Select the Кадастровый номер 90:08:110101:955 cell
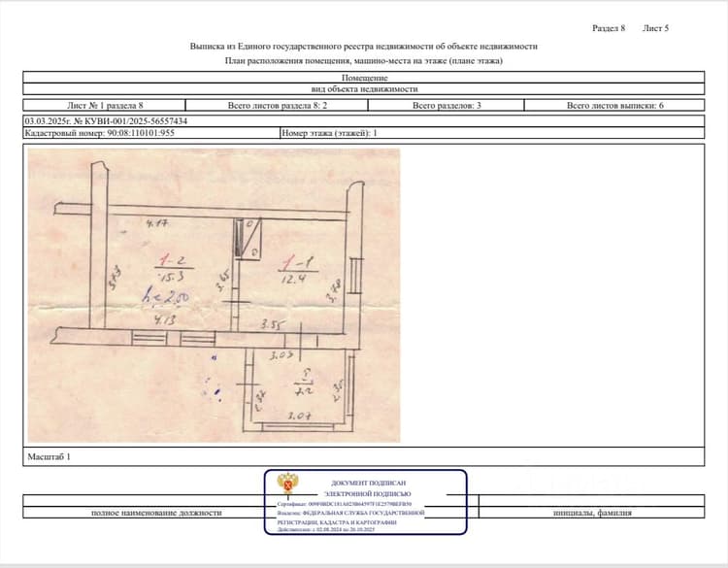 click(151, 133)
